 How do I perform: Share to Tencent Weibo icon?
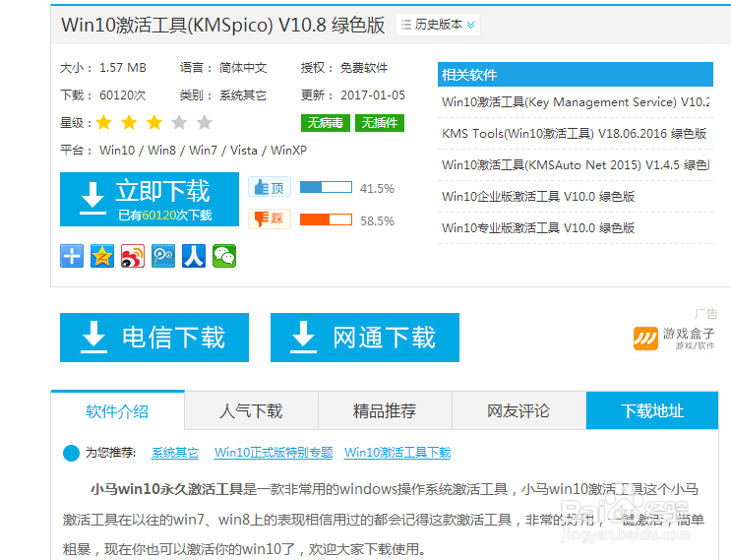pyautogui.click(x=163, y=256)
